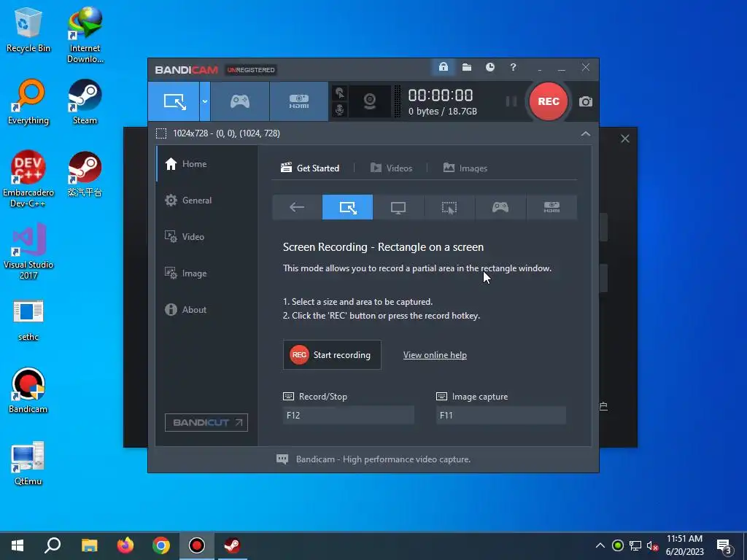The image size is (747, 560).
Task: Open Firefox from the taskbar
Action: tap(125, 545)
